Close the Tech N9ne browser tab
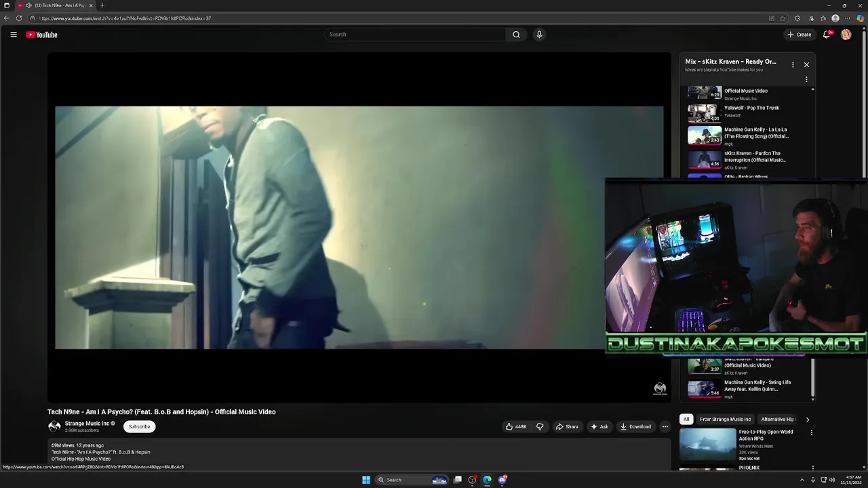This screenshot has width=868, height=488. pos(91,5)
